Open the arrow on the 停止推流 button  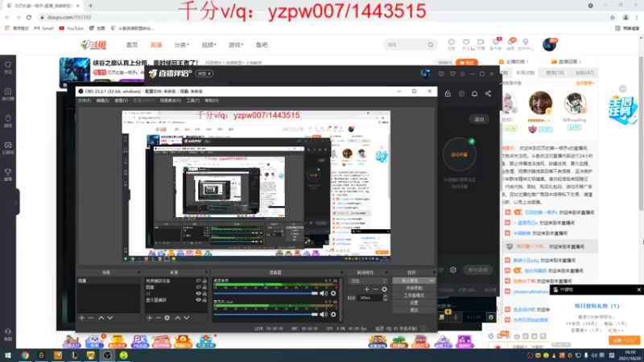coord(431,281)
